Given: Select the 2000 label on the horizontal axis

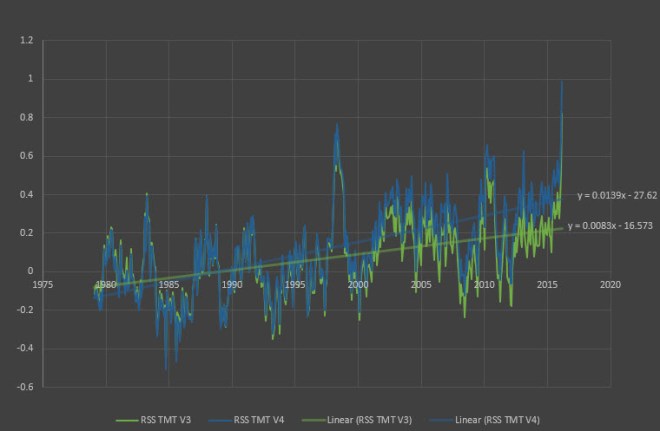Looking at the screenshot, I should (x=358, y=284).
